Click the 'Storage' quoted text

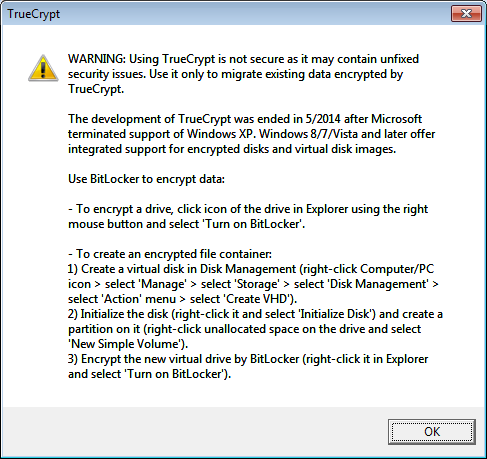click(x=257, y=284)
